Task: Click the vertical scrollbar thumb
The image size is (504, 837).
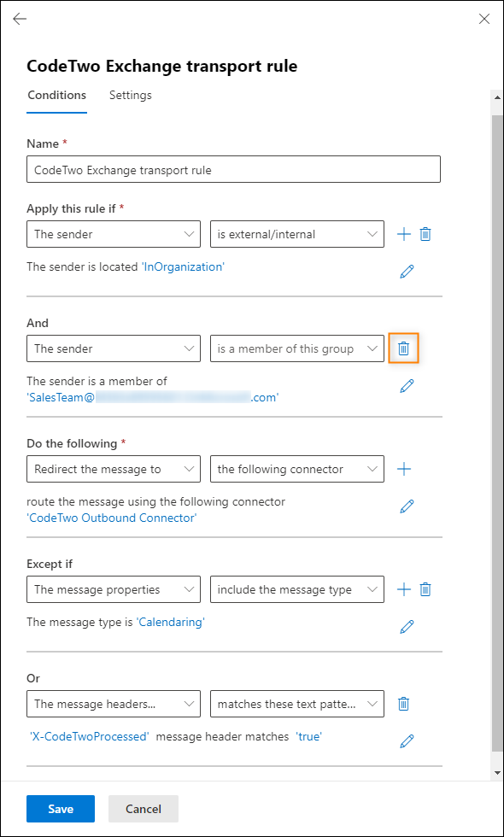Action: pos(497,435)
